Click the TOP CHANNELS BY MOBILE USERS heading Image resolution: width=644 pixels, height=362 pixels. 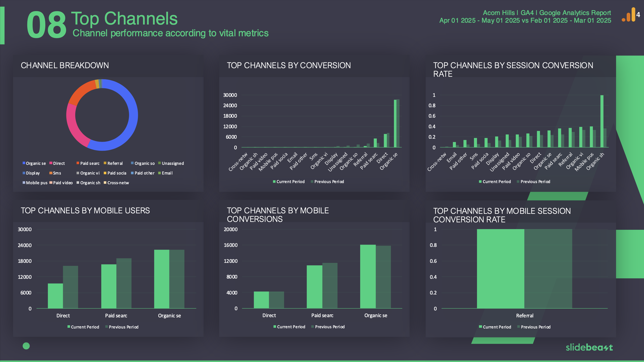(x=85, y=210)
